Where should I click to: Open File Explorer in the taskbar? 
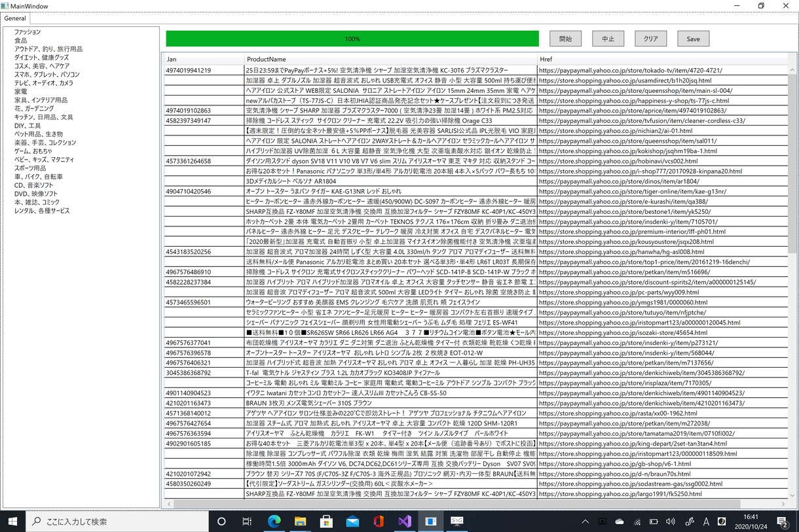(x=300, y=522)
